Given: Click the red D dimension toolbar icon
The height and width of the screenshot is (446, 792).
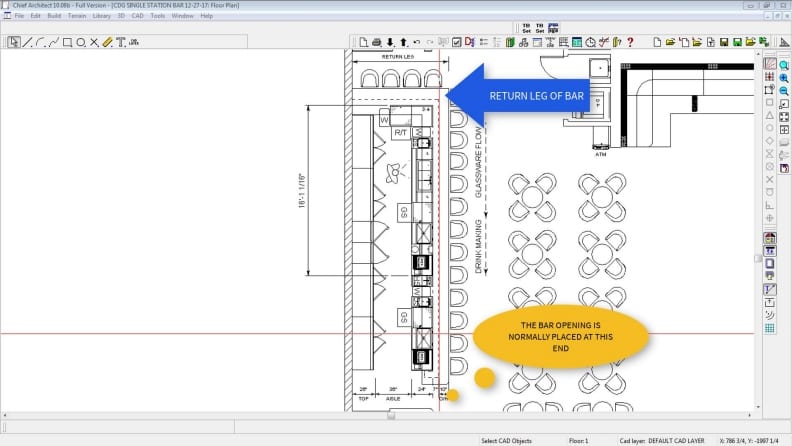Looking at the screenshot, I should pyautogui.click(x=470, y=42).
